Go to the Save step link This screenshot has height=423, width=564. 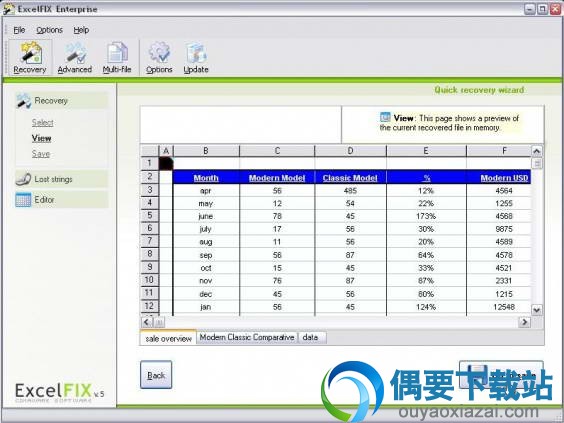pyautogui.click(x=41, y=154)
